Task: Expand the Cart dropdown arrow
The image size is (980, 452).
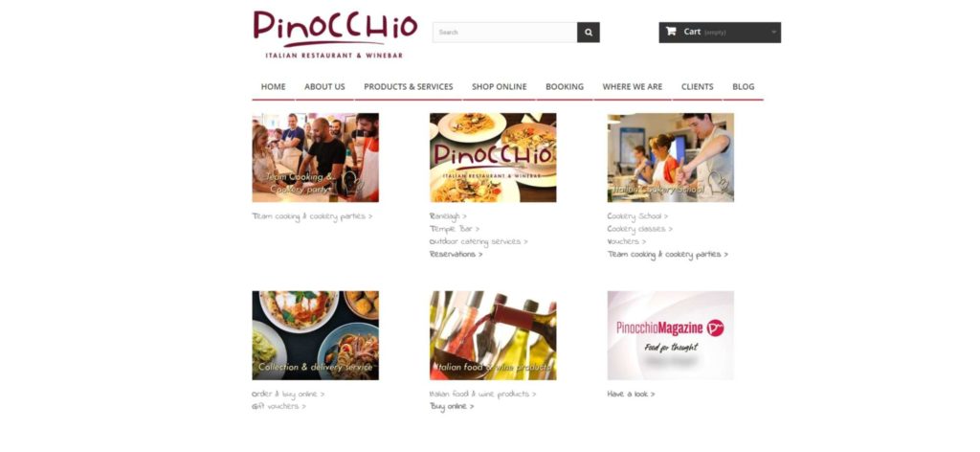Action: click(773, 32)
